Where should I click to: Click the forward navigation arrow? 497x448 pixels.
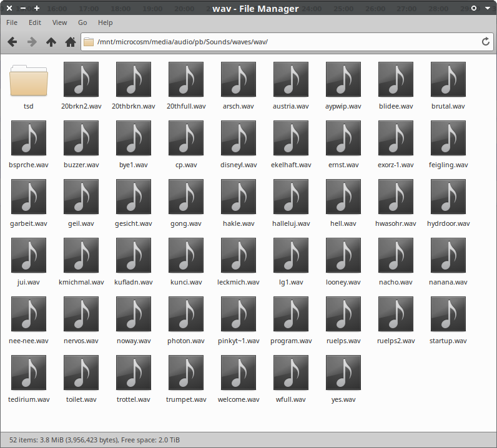click(31, 42)
